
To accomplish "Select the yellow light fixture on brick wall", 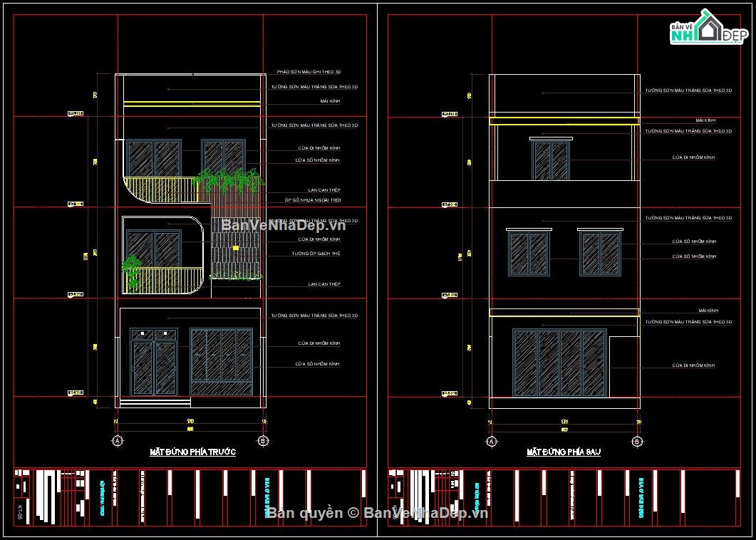I will pos(236,248).
